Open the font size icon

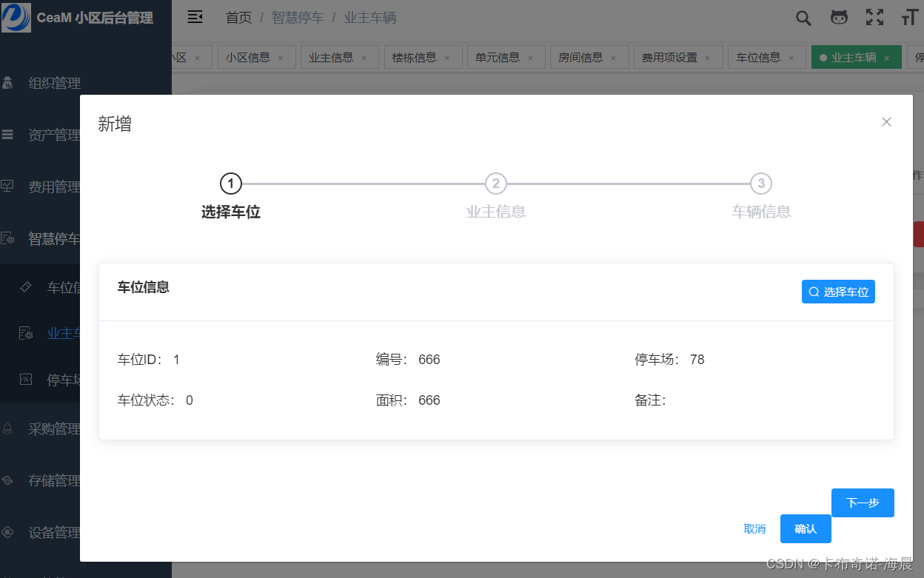click(910, 18)
